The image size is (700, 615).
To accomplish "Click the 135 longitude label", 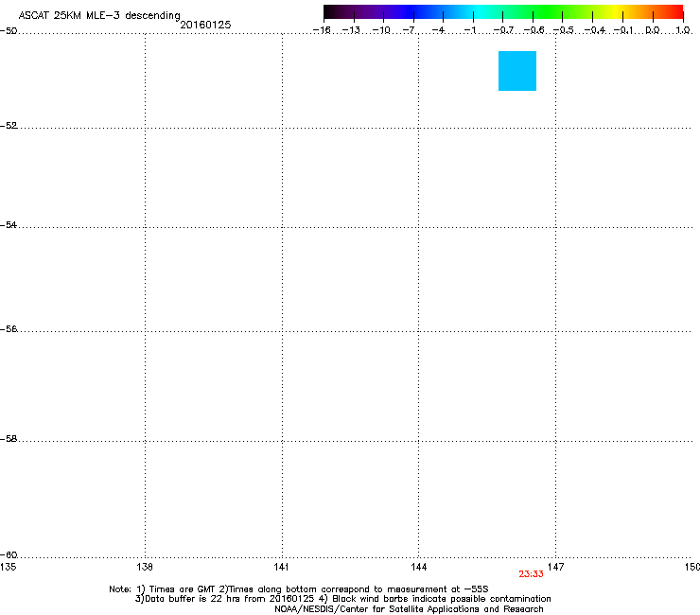I will [x=8, y=567].
